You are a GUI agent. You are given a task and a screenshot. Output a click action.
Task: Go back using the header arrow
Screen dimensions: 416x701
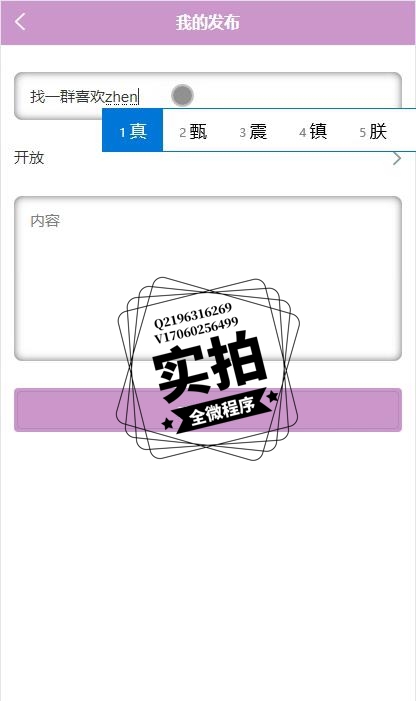[x=20, y=21]
